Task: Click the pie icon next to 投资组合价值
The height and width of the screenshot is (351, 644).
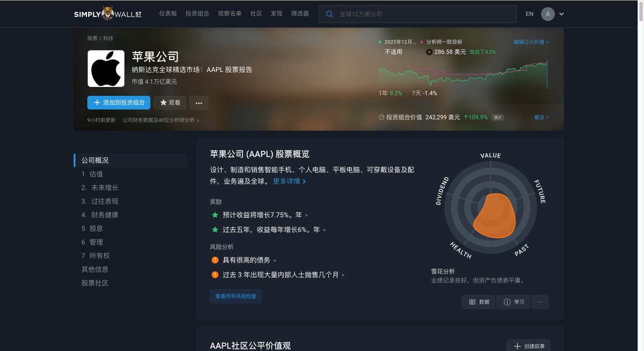Action: pos(381,117)
